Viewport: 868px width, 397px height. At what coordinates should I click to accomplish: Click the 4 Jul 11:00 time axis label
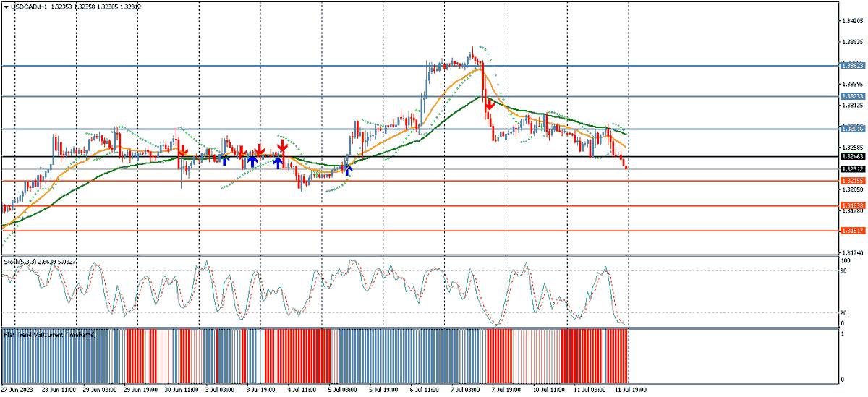click(x=302, y=388)
